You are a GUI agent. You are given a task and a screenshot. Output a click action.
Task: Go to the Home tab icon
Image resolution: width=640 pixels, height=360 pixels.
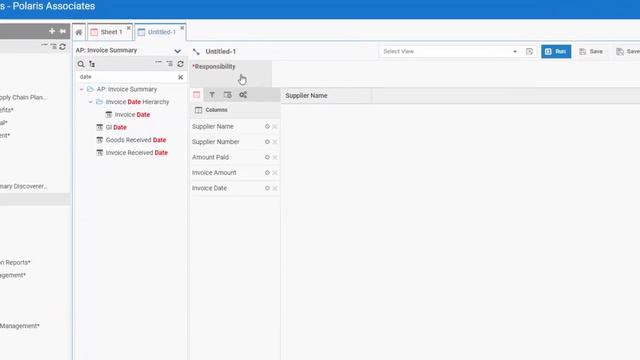click(79, 32)
